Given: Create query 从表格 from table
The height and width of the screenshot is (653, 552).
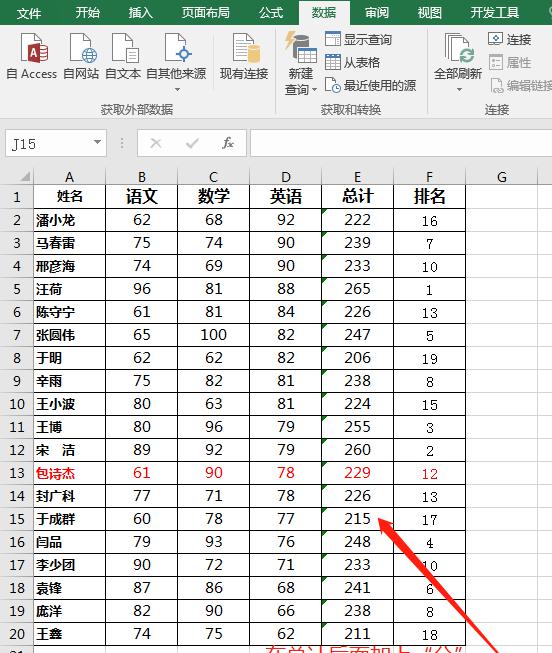Looking at the screenshot, I should click(x=352, y=62).
